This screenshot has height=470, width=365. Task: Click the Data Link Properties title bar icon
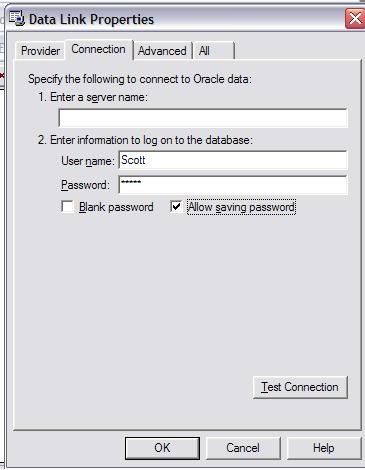click(17, 19)
